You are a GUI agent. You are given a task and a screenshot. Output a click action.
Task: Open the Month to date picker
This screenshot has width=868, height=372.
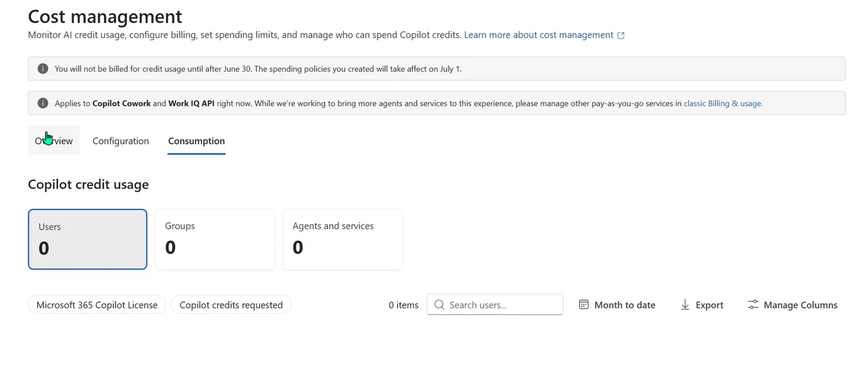pos(617,304)
